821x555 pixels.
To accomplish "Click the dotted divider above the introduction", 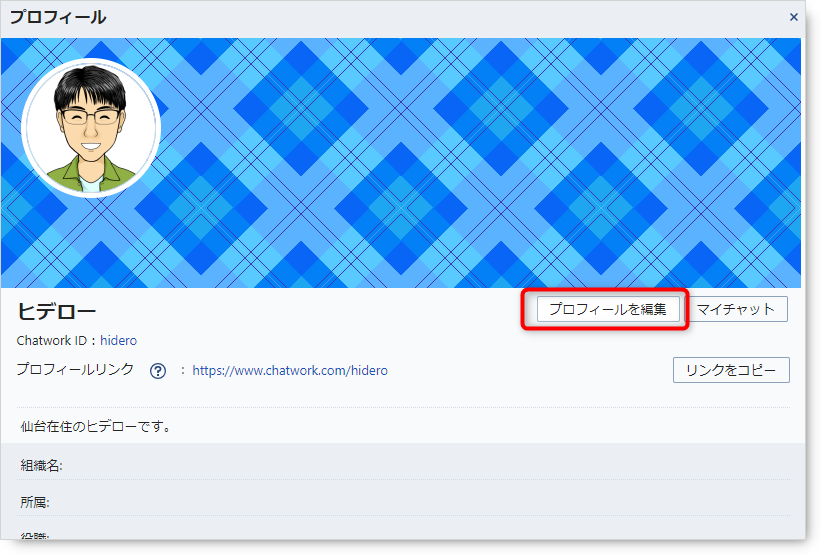I will (400, 408).
